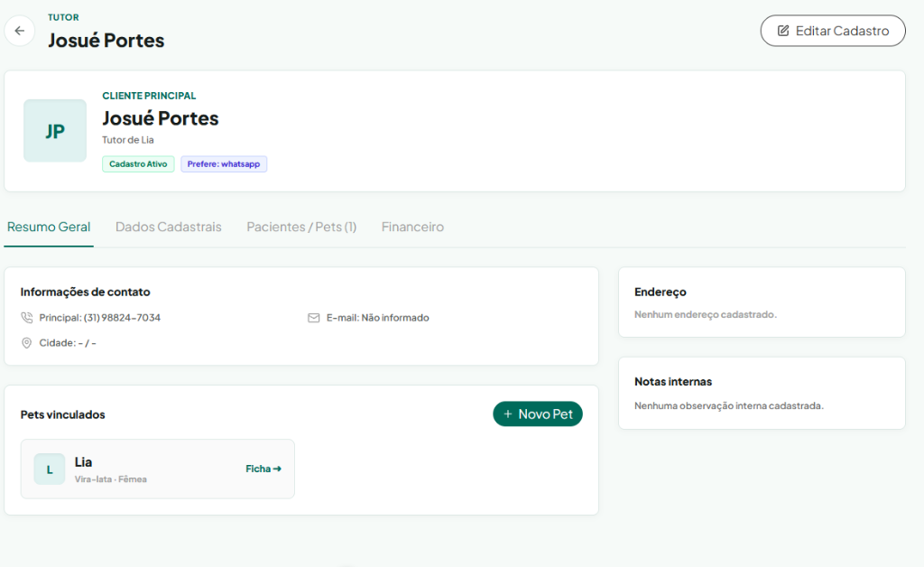Go to the Financeiro tab
This screenshot has height=567, width=924.
click(x=412, y=227)
